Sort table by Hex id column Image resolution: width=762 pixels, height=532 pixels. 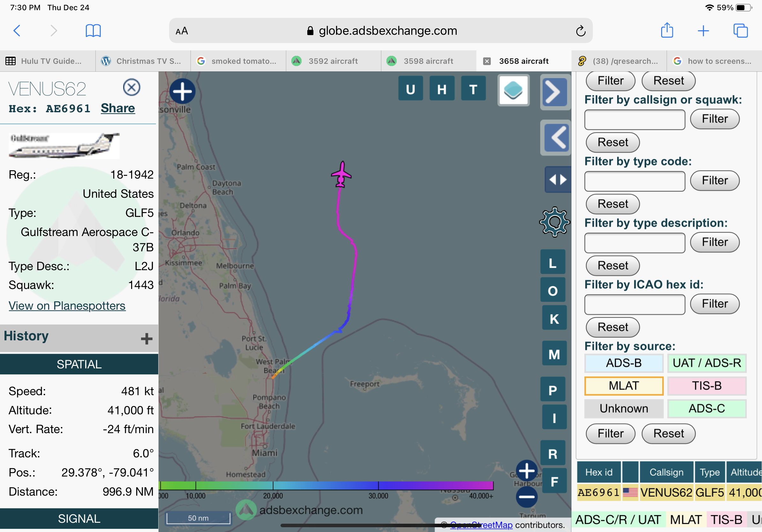click(x=598, y=472)
